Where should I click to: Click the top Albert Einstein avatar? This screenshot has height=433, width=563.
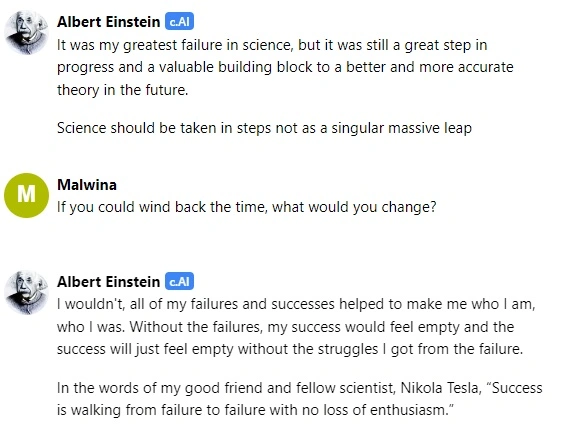pos(26,33)
